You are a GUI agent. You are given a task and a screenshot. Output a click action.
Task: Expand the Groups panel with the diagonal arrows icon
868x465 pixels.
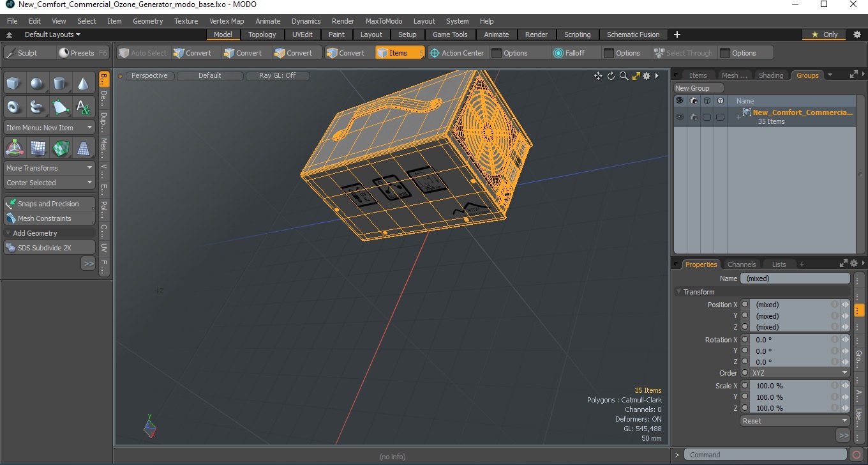pyautogui.click(x=854, y=75)
